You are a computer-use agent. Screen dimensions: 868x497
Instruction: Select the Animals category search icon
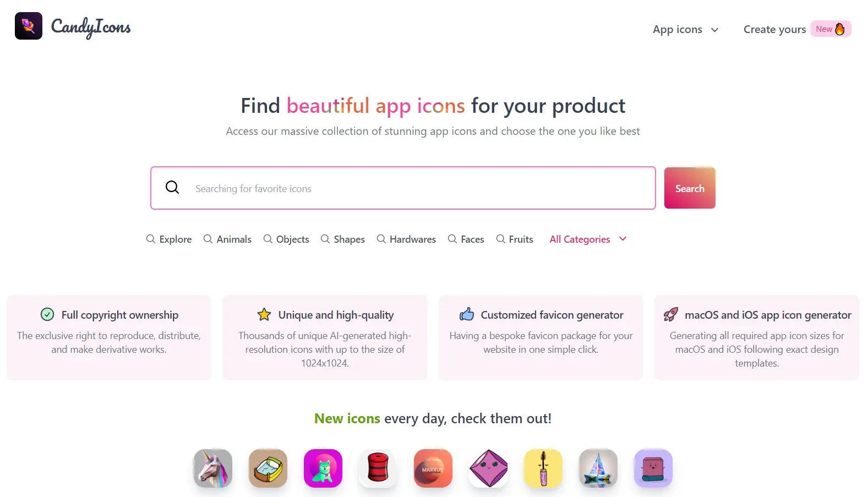(x=208, y=239)
